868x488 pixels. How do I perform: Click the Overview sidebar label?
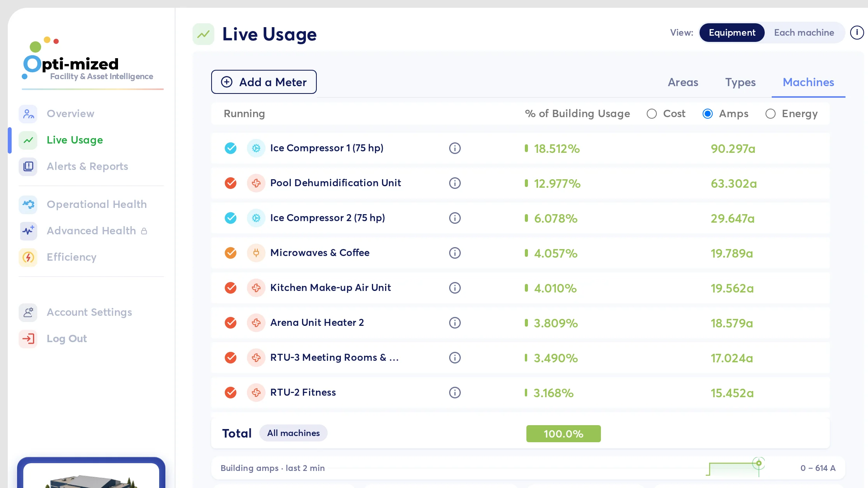tap(70, 114)
